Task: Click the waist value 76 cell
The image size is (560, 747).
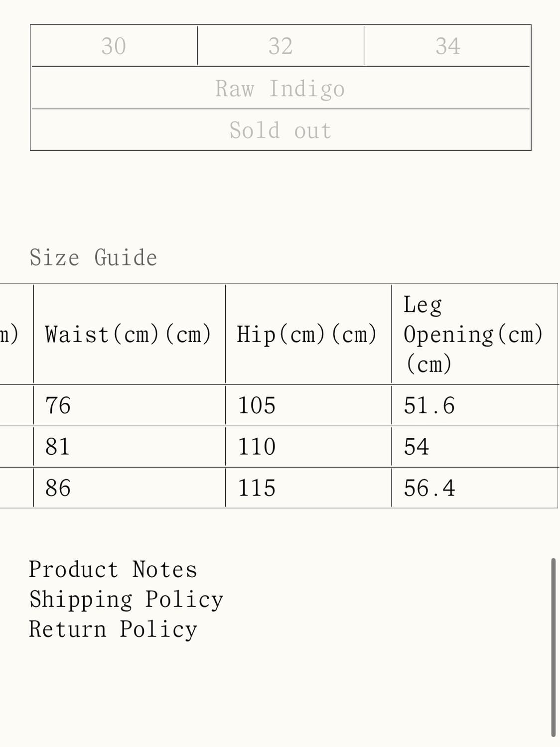Action: [129, 405]
